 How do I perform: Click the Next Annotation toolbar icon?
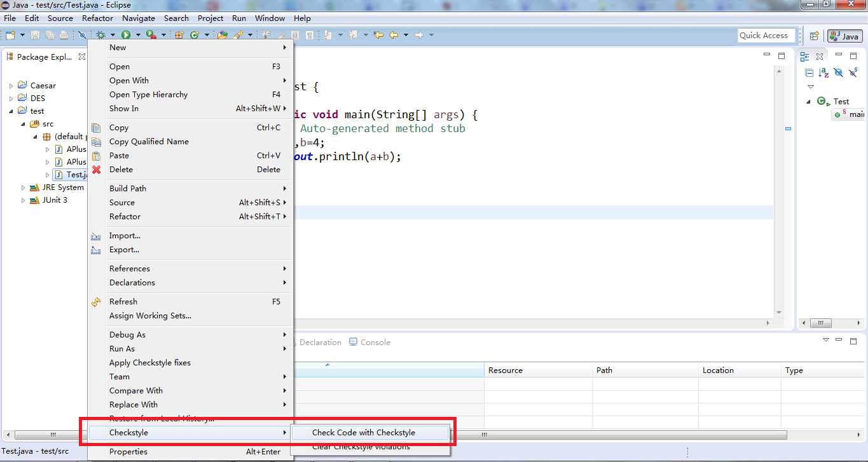[328, 35]
